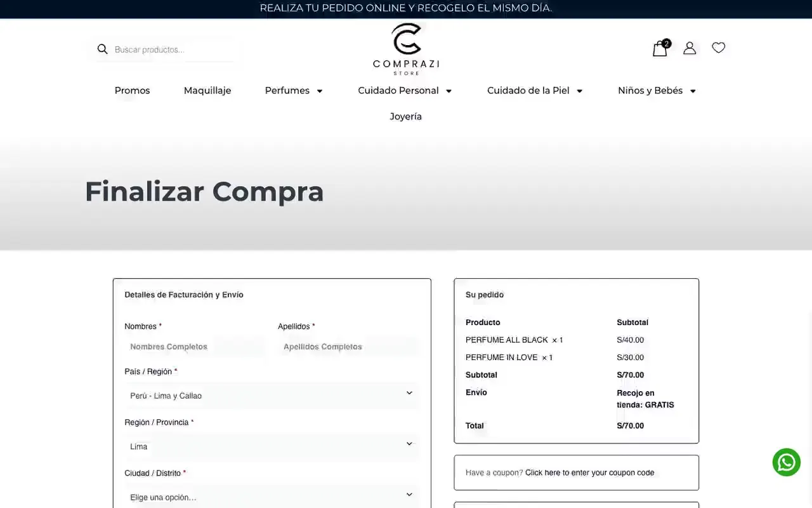This screenshot has width=812, height=508.
Task: Go to the Promos menu item
Action: coord(132,90)
